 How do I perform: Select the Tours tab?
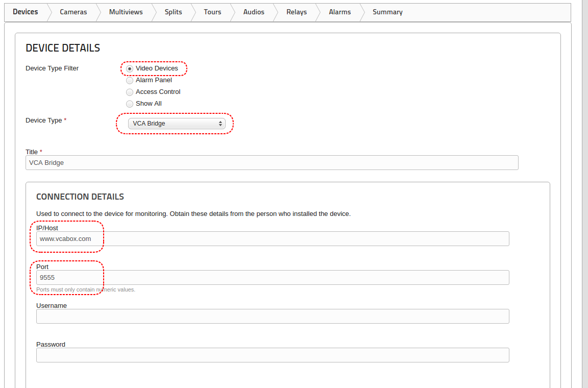[x=212, y=12]
